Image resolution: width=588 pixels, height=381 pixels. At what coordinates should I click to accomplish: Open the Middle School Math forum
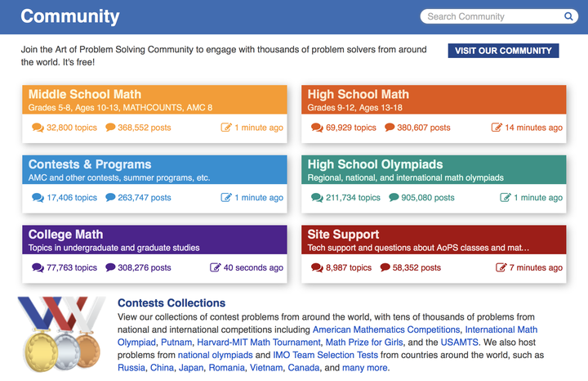coord(85,95)
